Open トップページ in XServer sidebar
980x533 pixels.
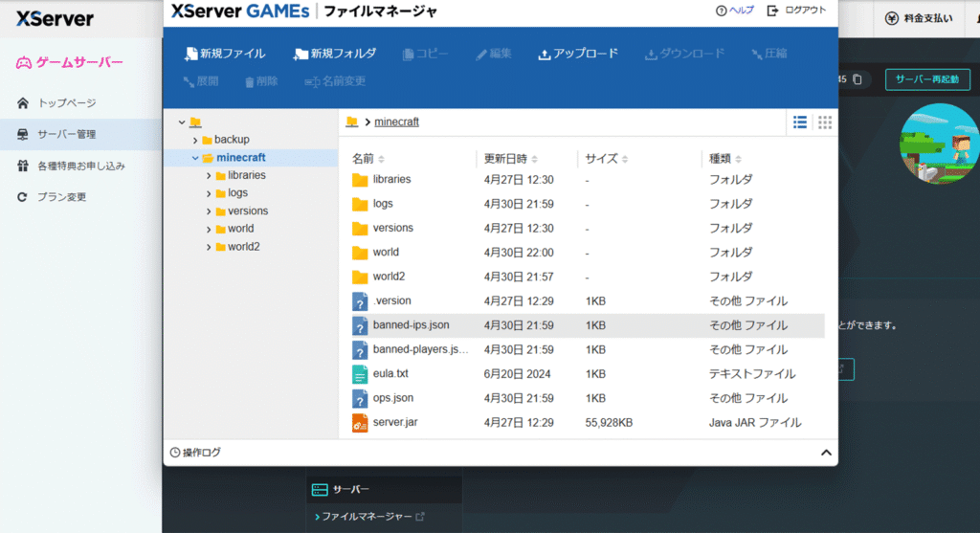coord(66,103)
